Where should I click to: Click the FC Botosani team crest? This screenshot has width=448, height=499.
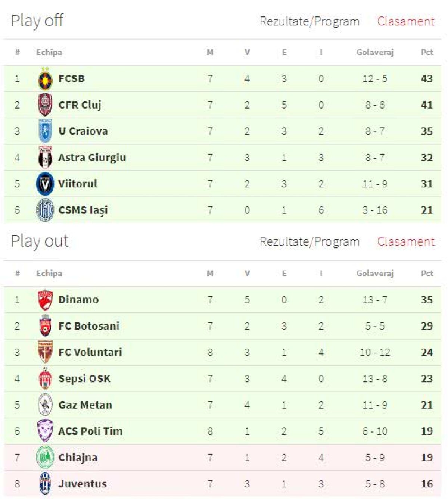(x=45, y=326)
